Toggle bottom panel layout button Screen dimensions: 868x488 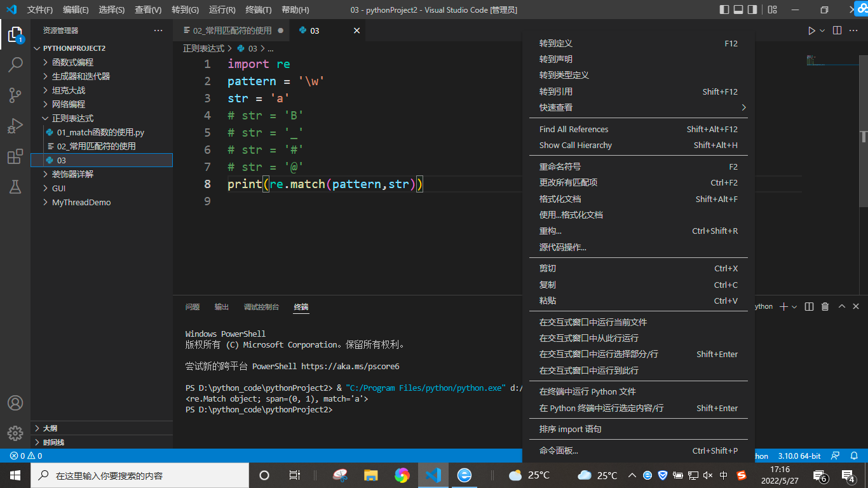point(738,10)
